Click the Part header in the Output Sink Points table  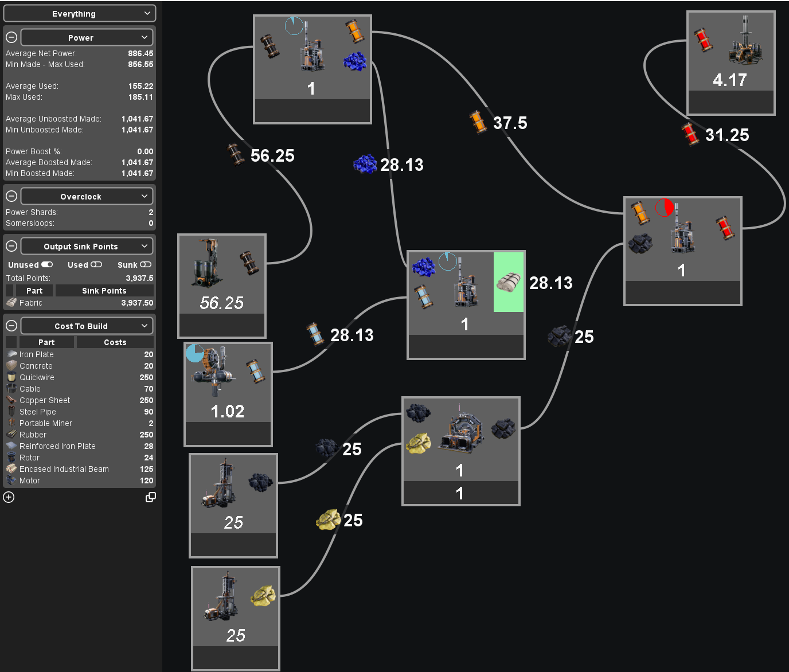click(34, 291)
